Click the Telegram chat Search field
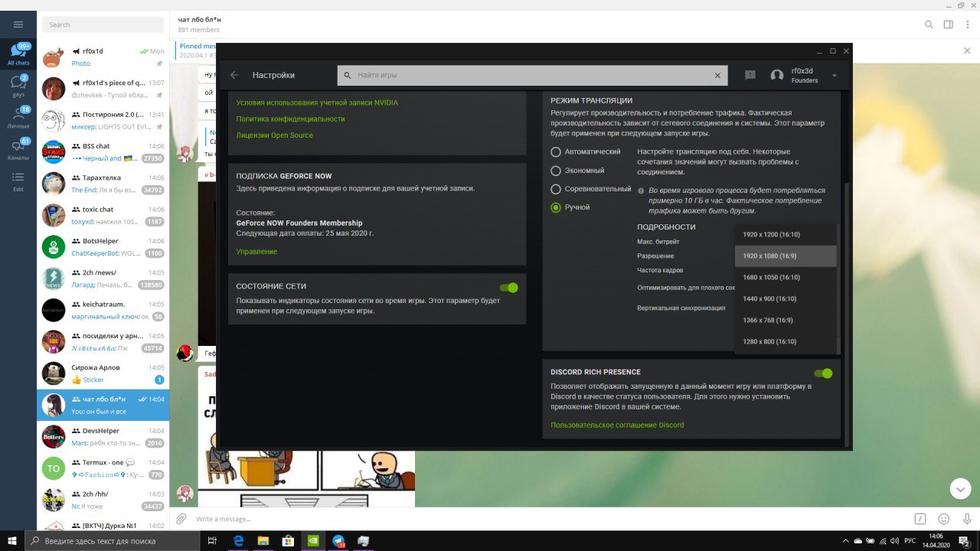Viewport: 980px width, 551px height. coord(103,24)
